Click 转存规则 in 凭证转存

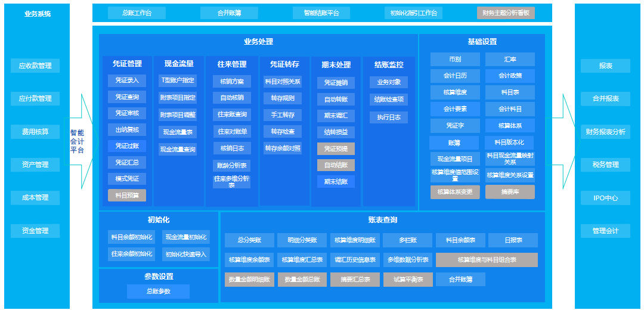pyautogui.click(x=283, y=98)
